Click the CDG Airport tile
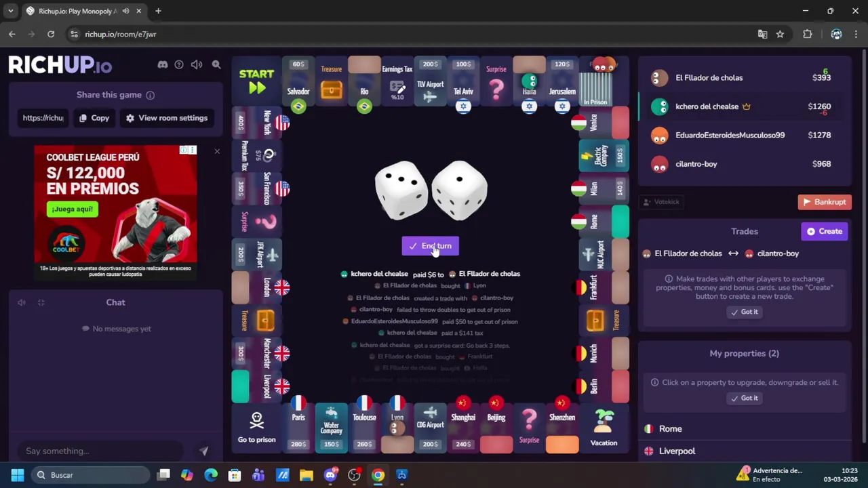This screenshot has height=488, width=868. pyautogui.click(x=430, y=427)
